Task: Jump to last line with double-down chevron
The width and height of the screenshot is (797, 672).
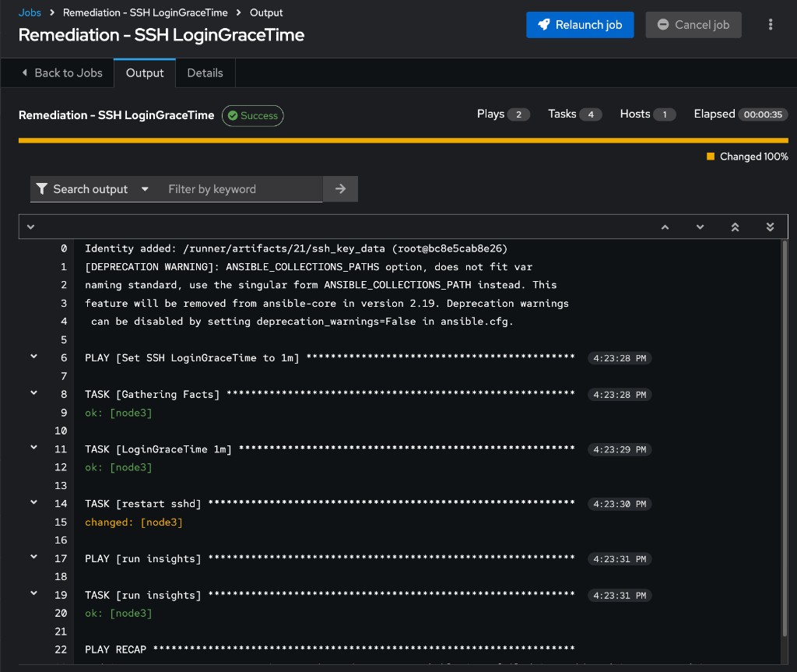Action: click(770, 227)
